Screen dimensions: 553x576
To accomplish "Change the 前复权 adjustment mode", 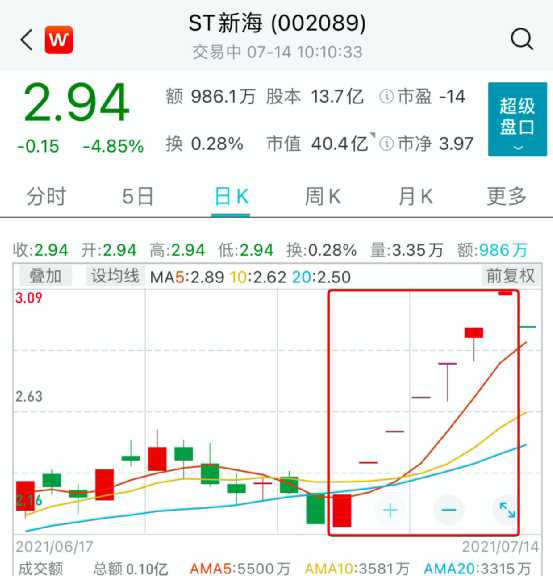I will (x=511, y=276).
